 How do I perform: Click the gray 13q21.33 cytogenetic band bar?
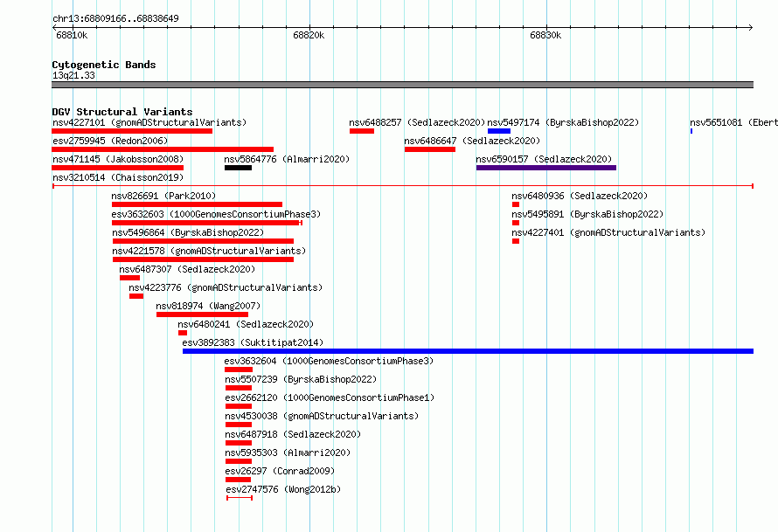pyautogui.click(x=403, y=85)
